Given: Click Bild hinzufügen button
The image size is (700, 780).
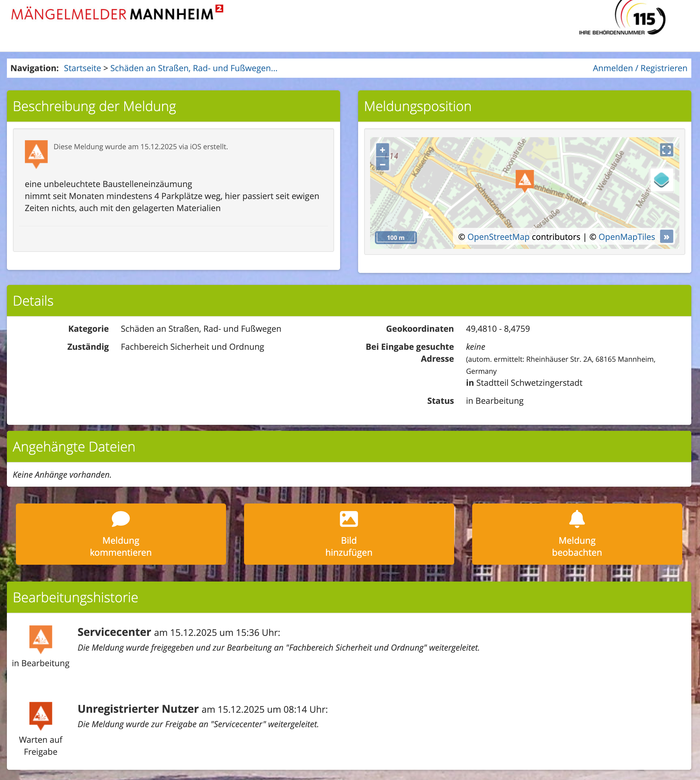Looking at the screenshot, I should 349,534.
